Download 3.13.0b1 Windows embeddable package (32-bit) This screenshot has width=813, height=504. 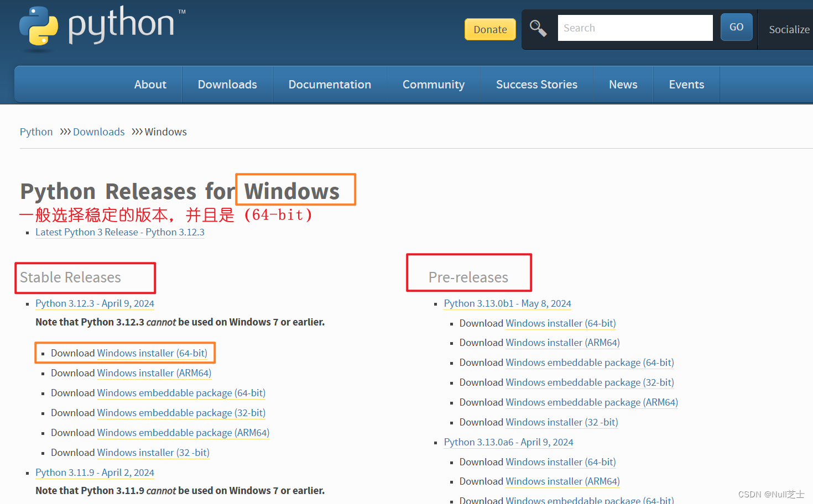tap(590, 382)
